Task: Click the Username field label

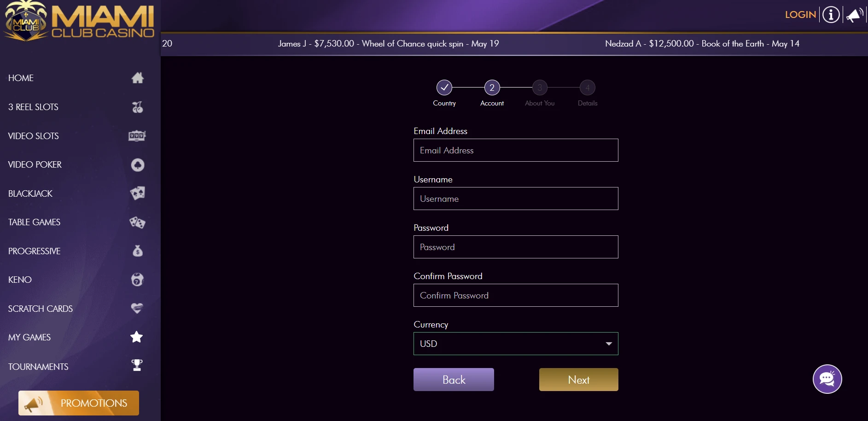Action: point(433,180)
